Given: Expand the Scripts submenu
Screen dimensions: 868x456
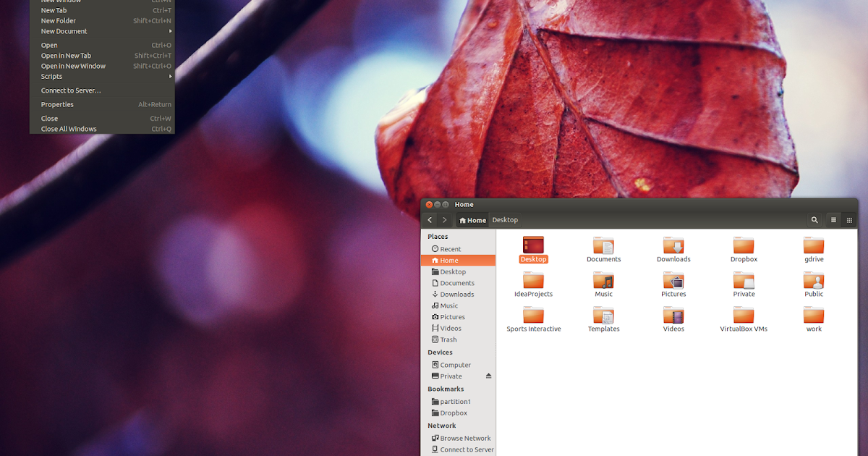Looking at the screenshot, I should [x=51, y=76].
